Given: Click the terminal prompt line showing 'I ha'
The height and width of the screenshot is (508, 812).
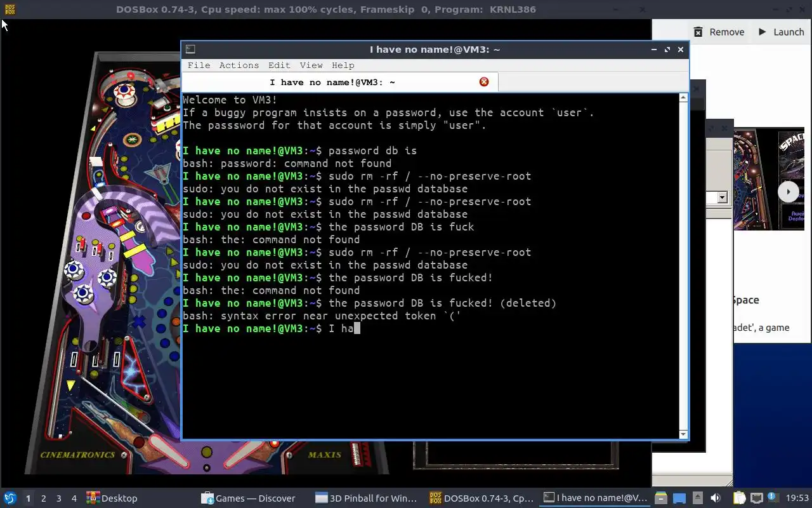Looking at the screenshot, I should click(x=271, y=328).
